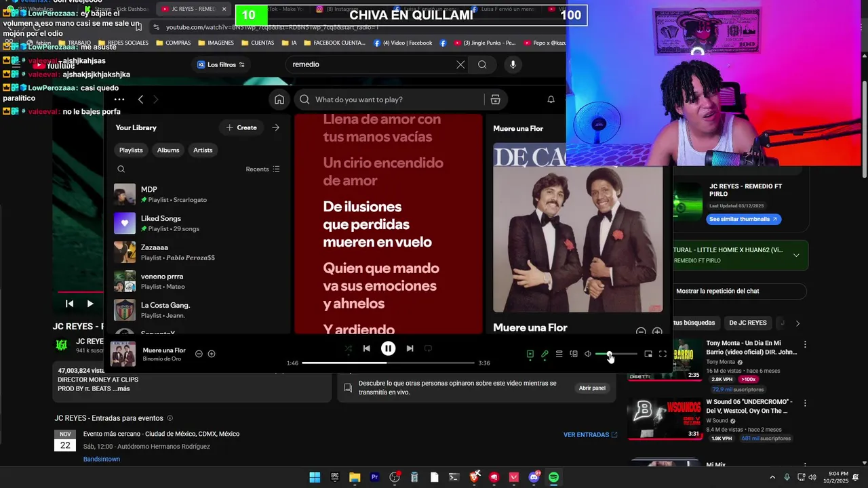Open Windows Start menu
The image size is (868, 488).
click(315, 477)
